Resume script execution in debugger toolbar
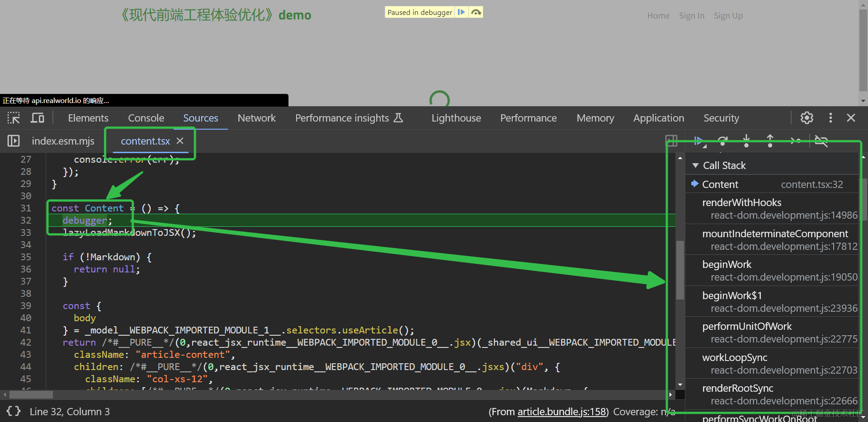 click(x=698, y=141)
